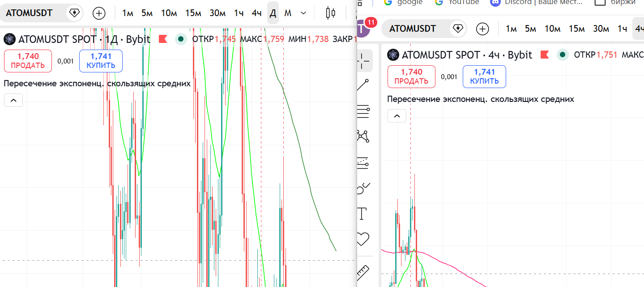644x287 pixels.
Task: Select the XABCD patterns tool
Action: click(x=363, y=136)
